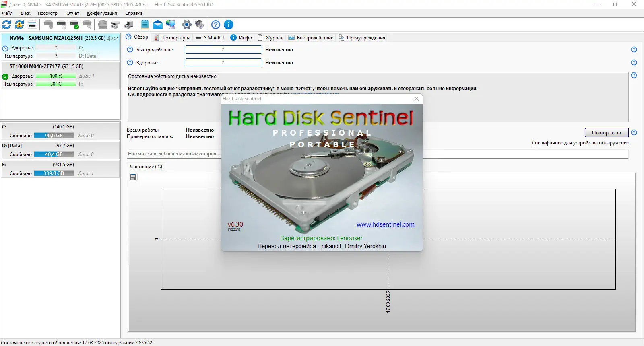Click help icon next to Повтор теста button
This screenshot has height=346, width=644.
634,132
